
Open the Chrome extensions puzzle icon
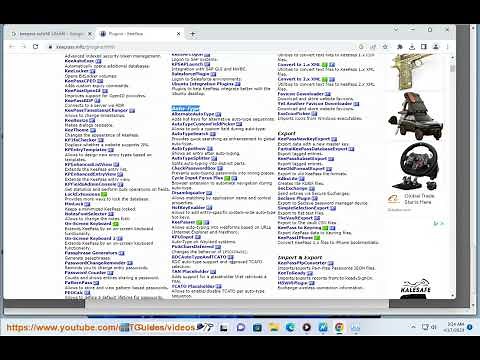pos(400,47)
